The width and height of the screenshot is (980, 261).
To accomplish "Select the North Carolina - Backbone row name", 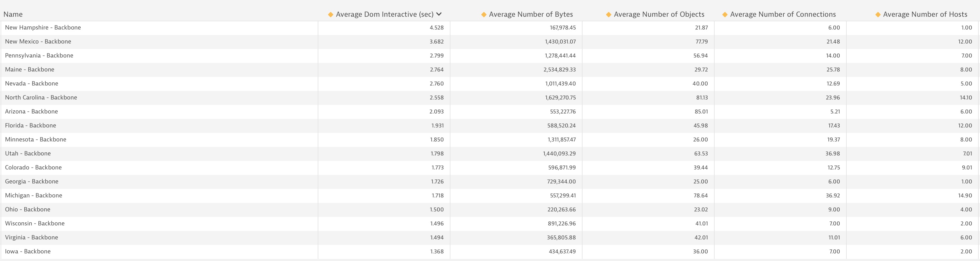I will pos(41,97).
